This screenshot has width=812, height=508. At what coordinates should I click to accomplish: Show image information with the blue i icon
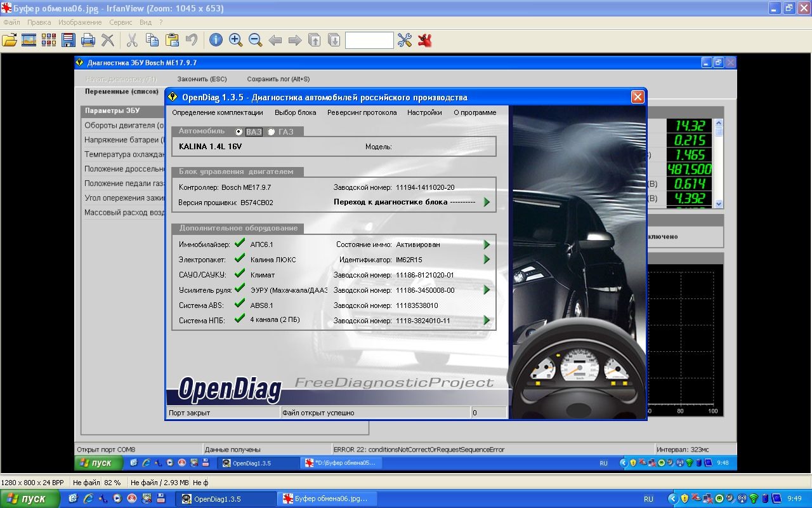[216, 40]
